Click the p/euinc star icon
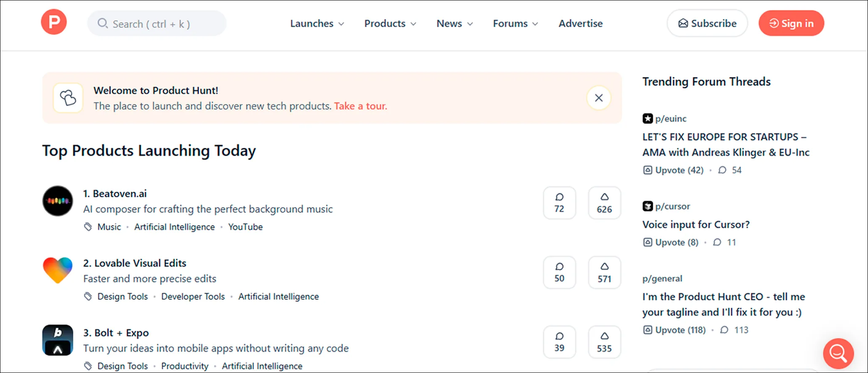This screenshot has width=868, height=373. (648, 118)
